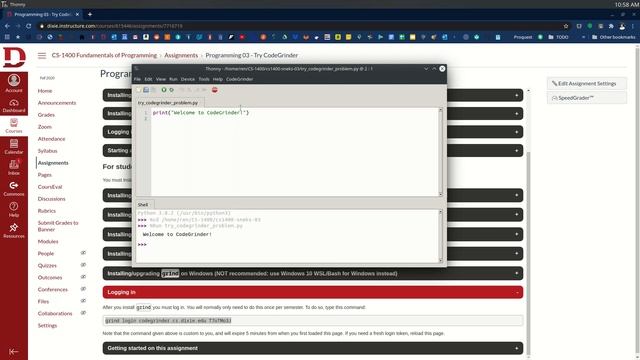Open the Resources icon in Canvas sidebar

point(14,231)
